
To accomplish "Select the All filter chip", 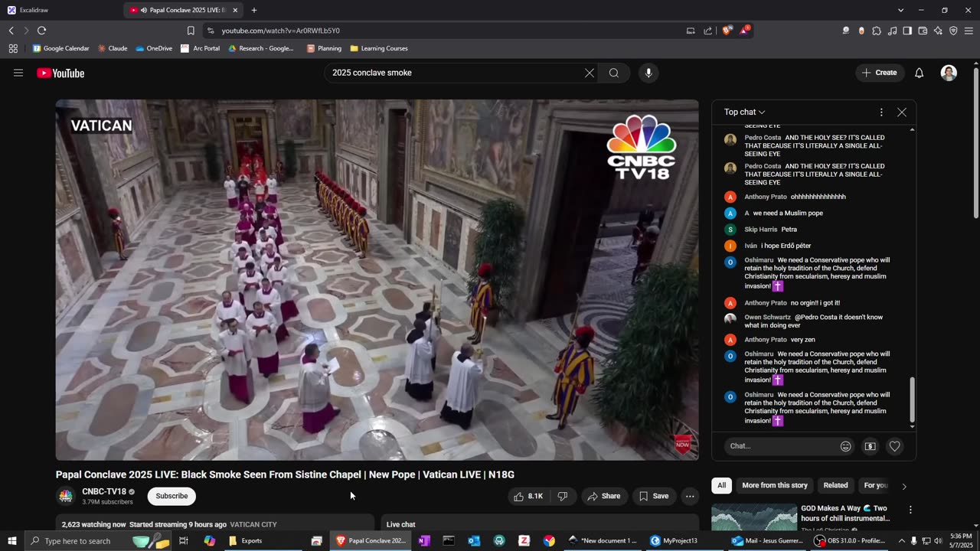I will click(721, 485).
